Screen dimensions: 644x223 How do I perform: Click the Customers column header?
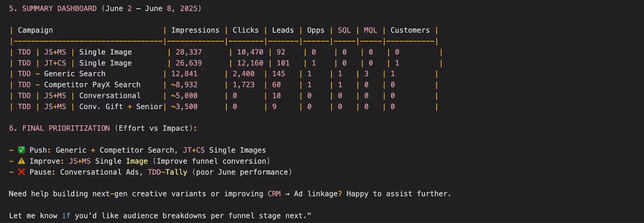(x=410, y=30)
